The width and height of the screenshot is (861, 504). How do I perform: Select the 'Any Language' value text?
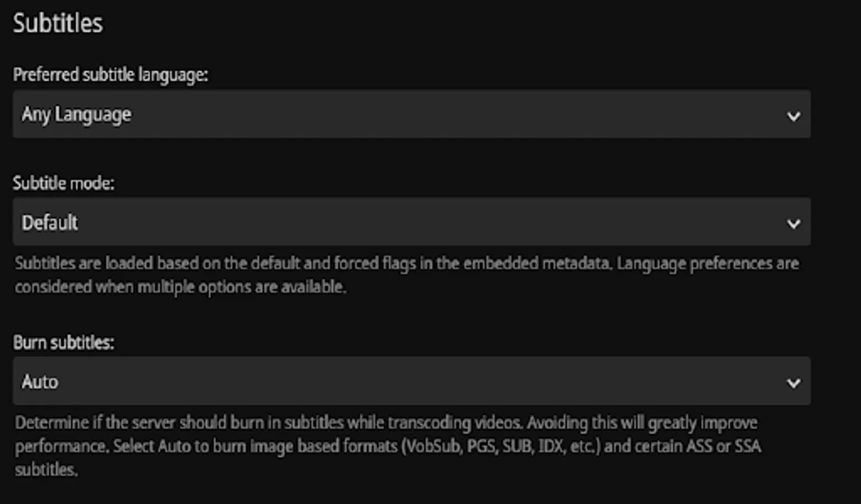point(77,115)
